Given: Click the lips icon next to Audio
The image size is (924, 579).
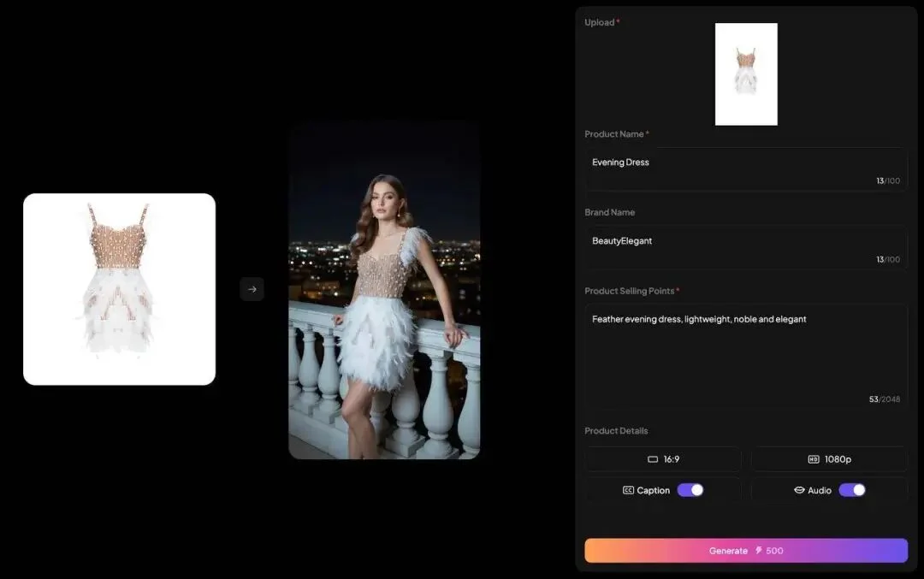Looking at the screenshot, I should (x=802, y=489).
